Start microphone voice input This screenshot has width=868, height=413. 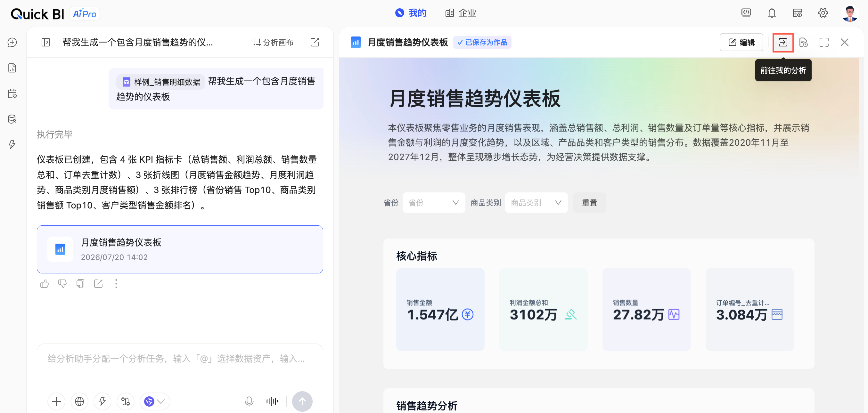pyautogui.click(x=249, y=401)
